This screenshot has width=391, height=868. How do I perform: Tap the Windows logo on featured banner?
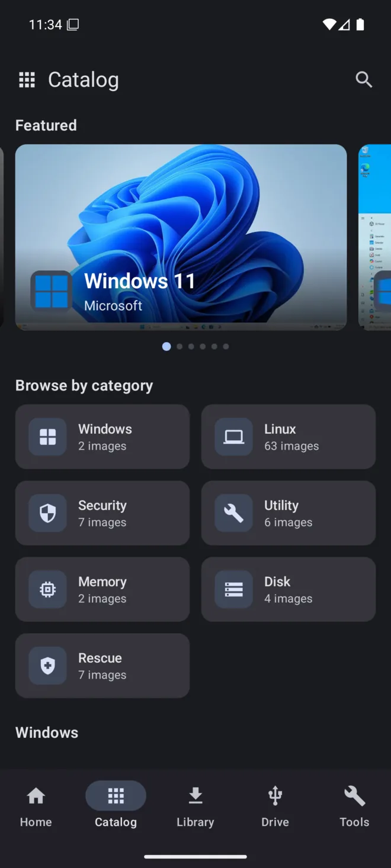tap(51, 291)
